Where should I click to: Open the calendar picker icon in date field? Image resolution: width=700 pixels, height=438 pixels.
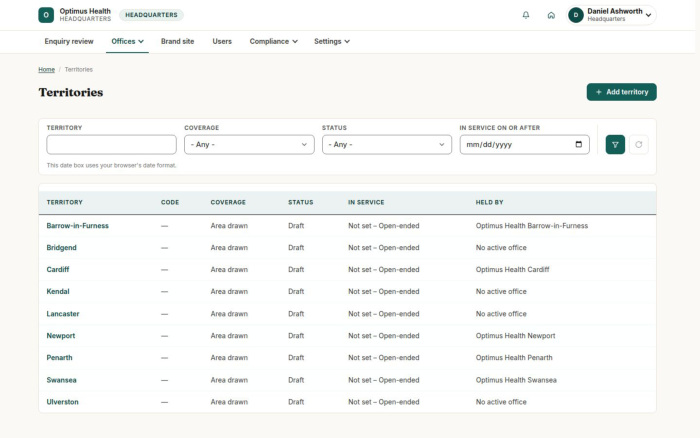coord(579,144)
